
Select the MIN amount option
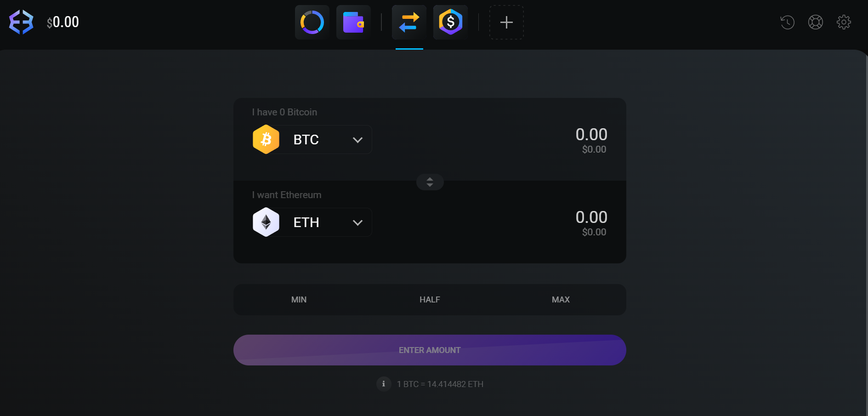[299, 300]
